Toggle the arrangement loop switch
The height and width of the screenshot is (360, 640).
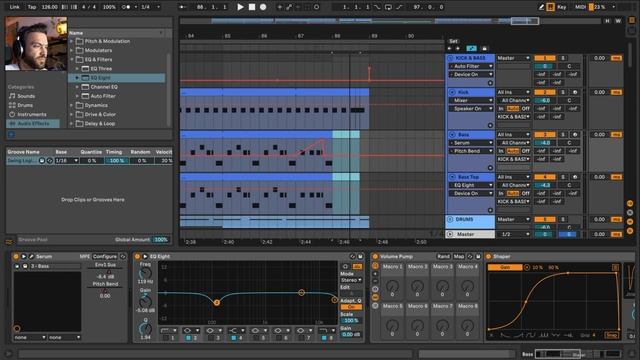388,7
